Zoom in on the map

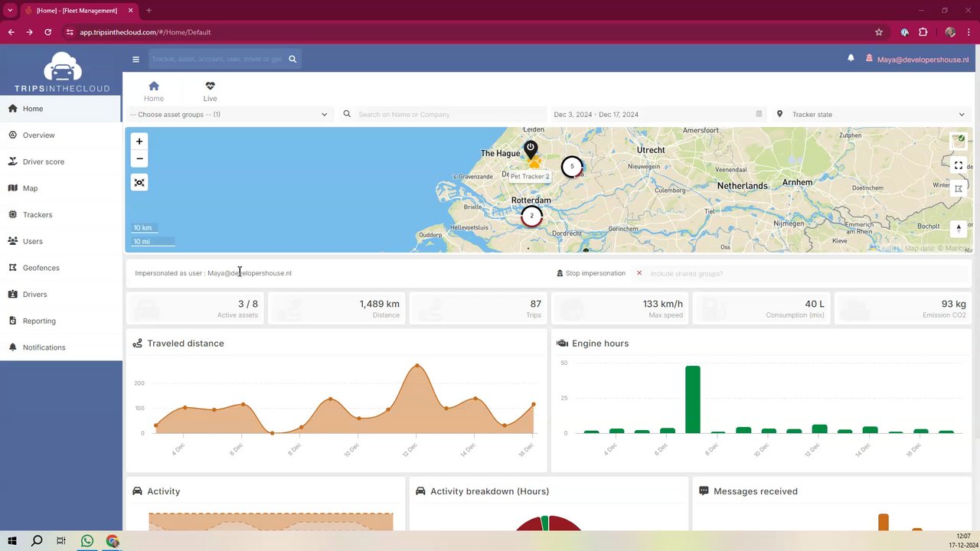[139, 142]
